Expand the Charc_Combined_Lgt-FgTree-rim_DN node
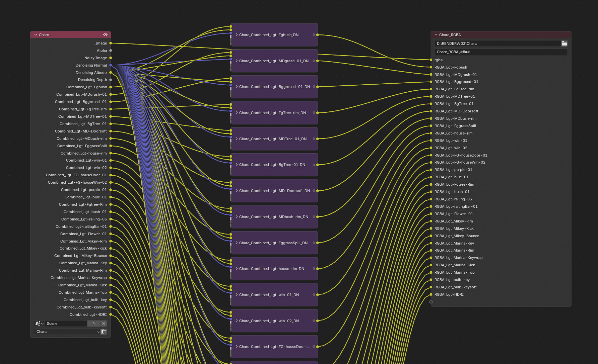The image size is (598, 364). pos(237,113)
